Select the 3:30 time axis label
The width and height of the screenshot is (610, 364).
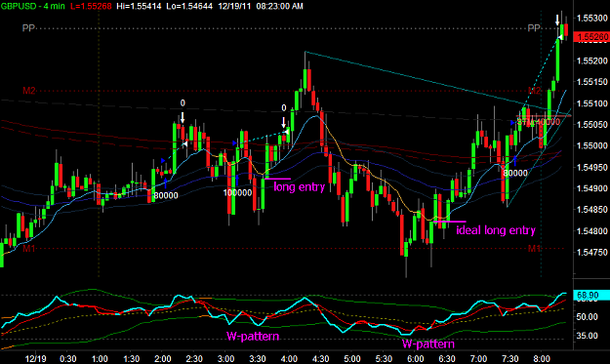(x=258, y=358)
